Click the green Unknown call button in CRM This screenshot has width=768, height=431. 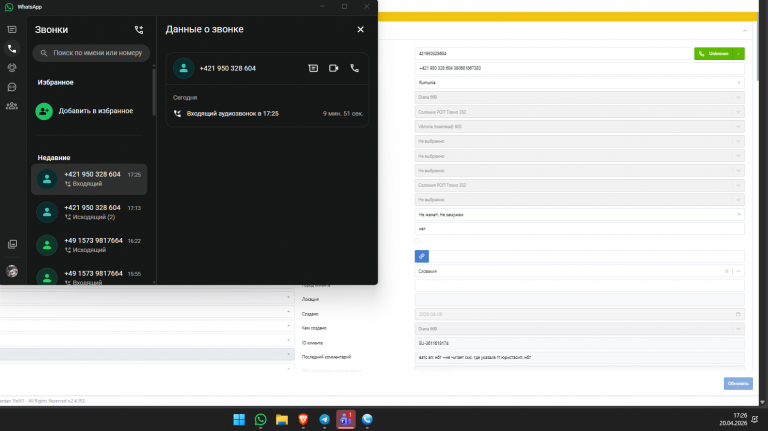tap(713, 53)
